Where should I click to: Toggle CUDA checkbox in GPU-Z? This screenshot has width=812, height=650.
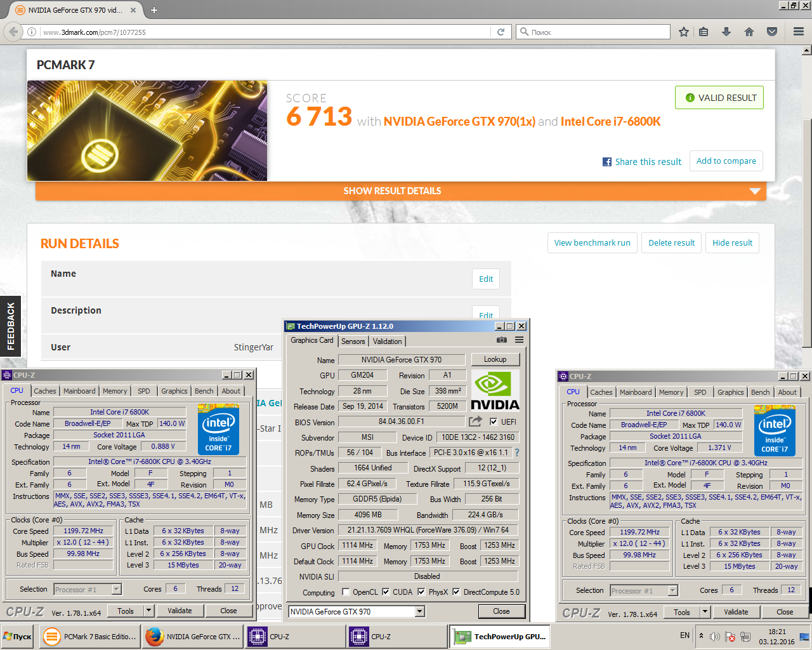pyautogui.click(x=386, y=592)
